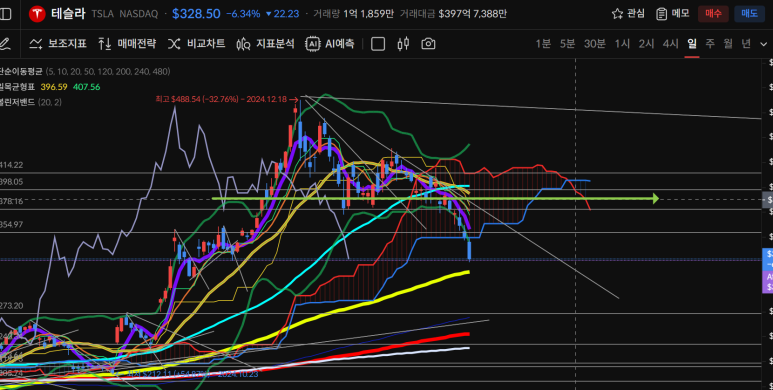
Task: Open 비교차트 compare chart
Action: [x=196, y=44]
